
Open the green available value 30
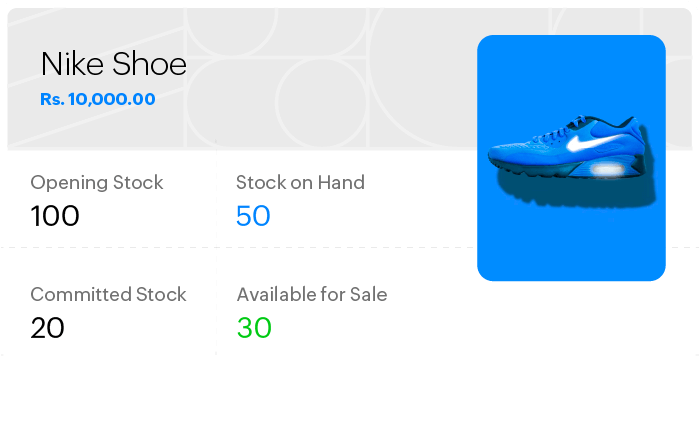(254, 328)
